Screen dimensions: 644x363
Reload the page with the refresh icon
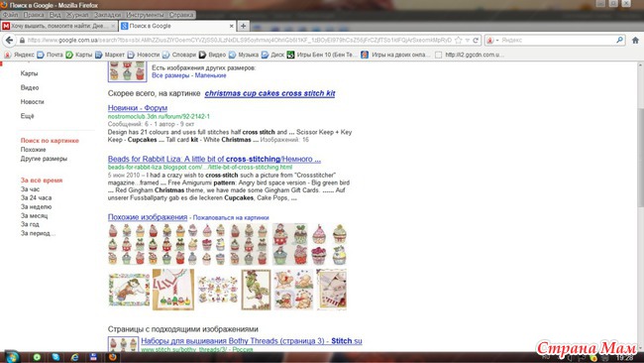pyautogui.click(x=476, y=41)
